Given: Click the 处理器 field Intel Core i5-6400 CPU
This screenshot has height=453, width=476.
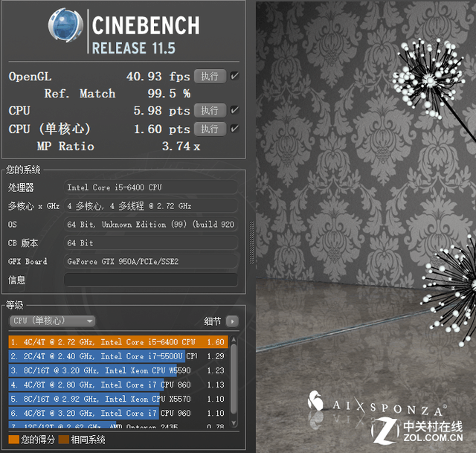Looking at the screenshot, I should 150,187.
